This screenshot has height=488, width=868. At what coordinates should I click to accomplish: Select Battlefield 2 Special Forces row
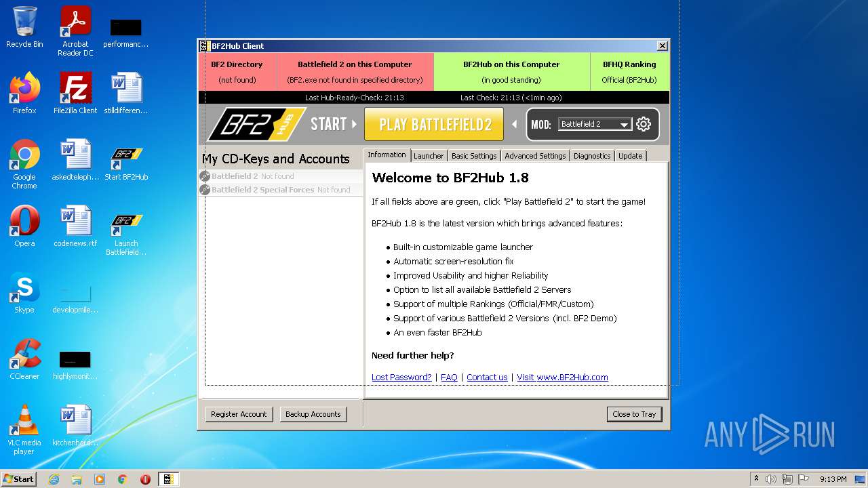click(281, 190)
